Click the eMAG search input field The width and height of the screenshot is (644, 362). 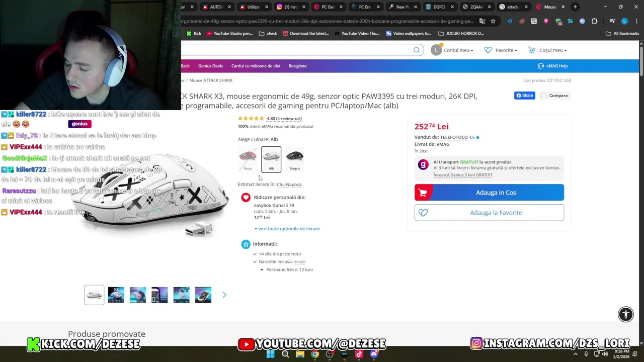click(x=297, y=50)
